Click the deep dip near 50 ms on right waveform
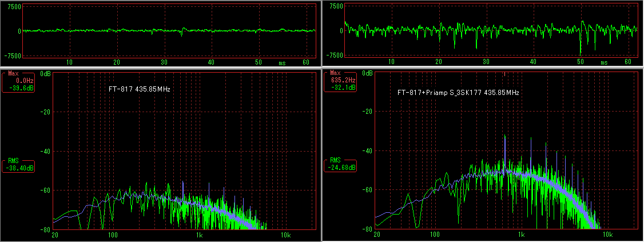Image resolution: width=644 pixels, height=242 pixels. [x=581, y=50]
